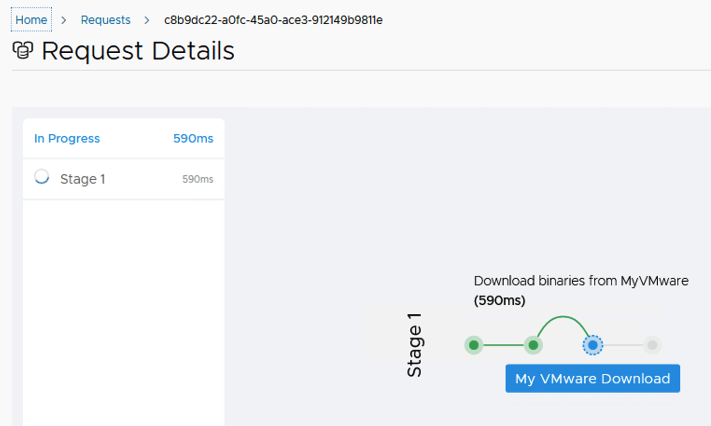Open the Home breadcrumb link

coord(31,20)
